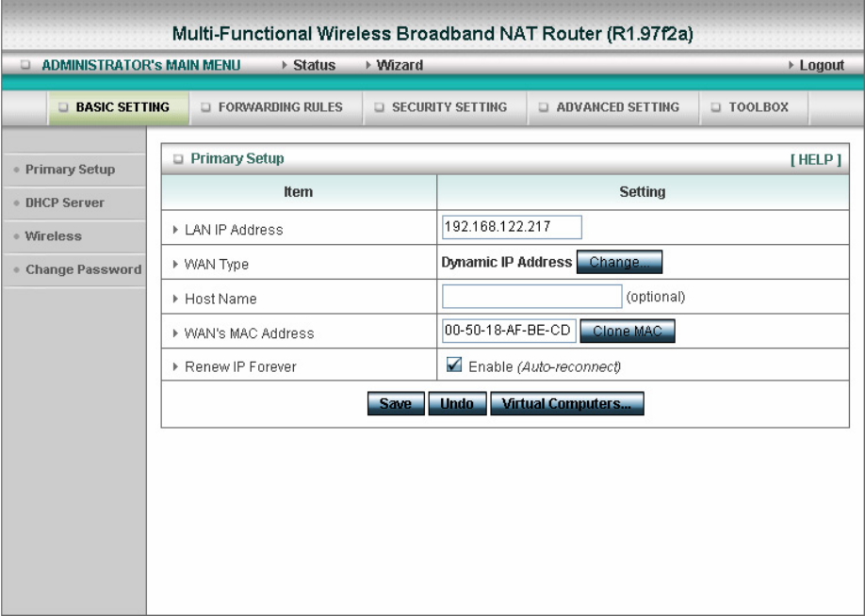Click the square icon next to SECURITY SETTING
This screenshot has height=616, width=865.
[x=379, y=107]
